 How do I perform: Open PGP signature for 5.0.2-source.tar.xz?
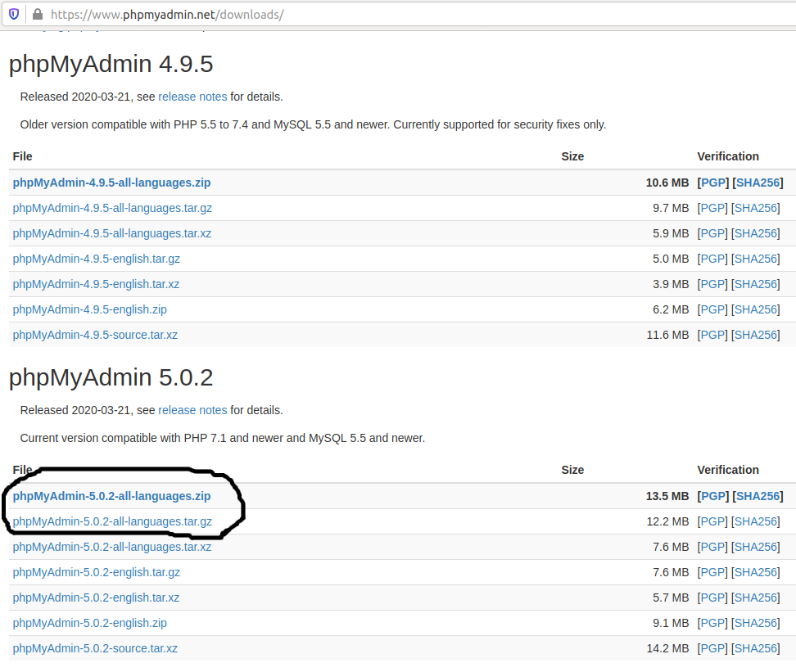pyautogui.click(x=712, y=648)
